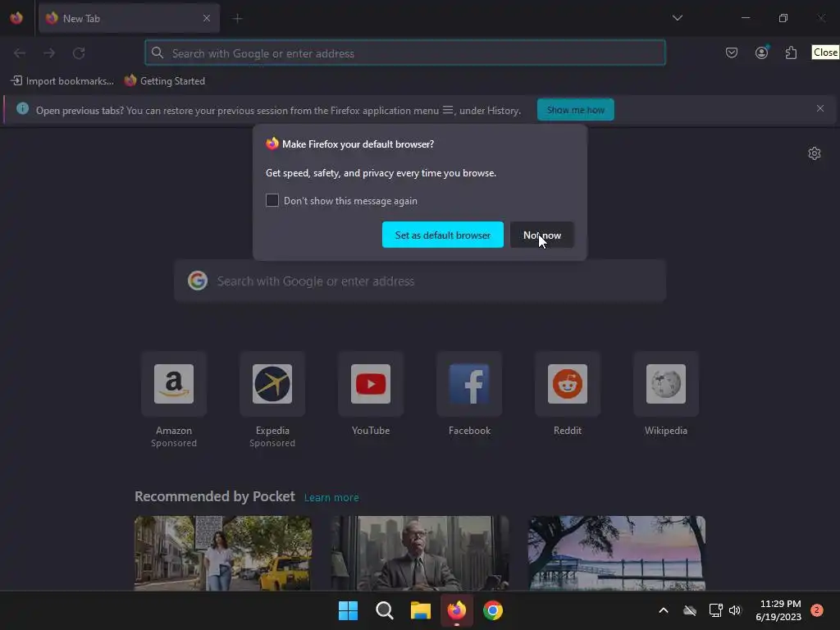
Task: Expand the system tray hidden icons chevron
Action: pyautogui.click(x=663, y=610)
